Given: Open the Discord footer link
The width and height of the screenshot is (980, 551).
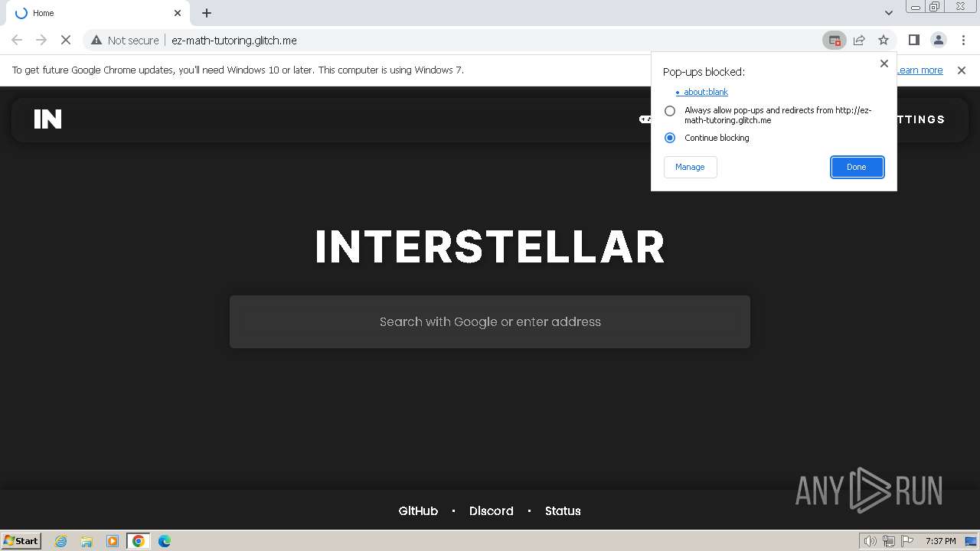Looking at the screenshot, I should (492, 511).
